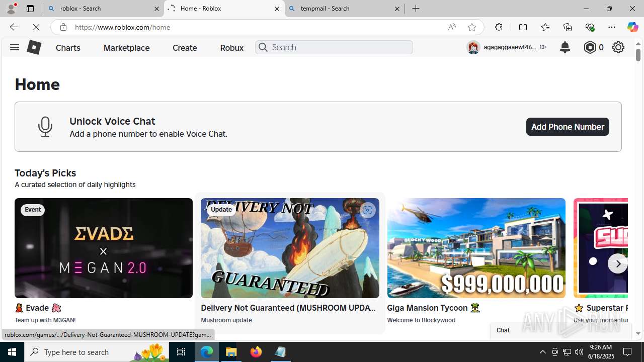Open the Read aloud icon in address bar
644x362 pixels.
pos(452,27)
